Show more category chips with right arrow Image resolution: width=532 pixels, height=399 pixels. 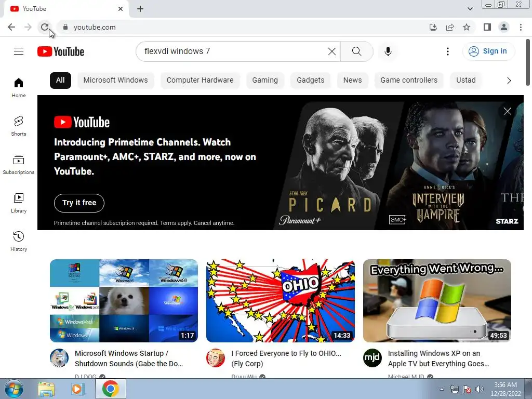click(x=509, y=81)
